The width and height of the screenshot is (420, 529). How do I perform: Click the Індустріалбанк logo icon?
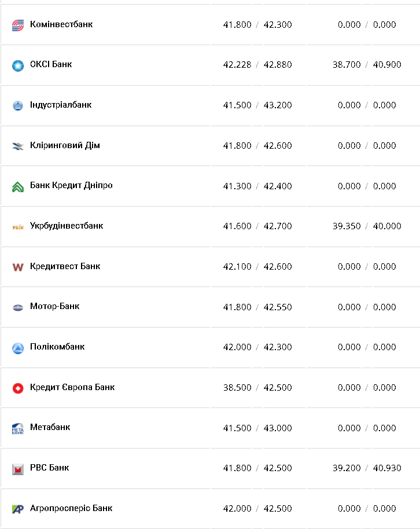pos(18,105)
